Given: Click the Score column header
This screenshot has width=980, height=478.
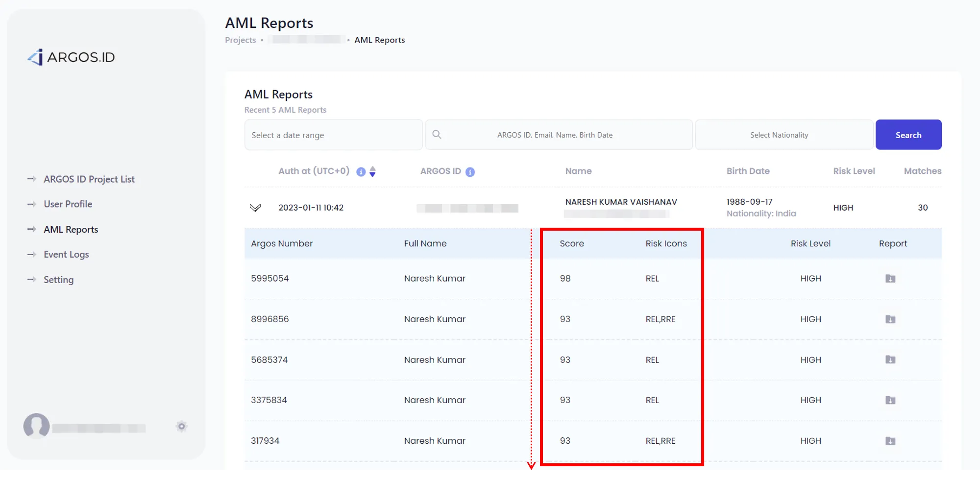Looking at the screenshot, I should point(571,243).
